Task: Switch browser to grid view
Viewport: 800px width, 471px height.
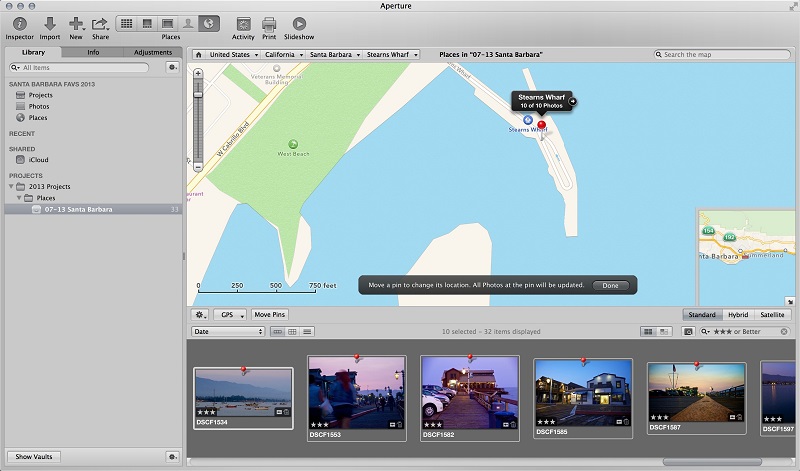Action: (x=292, y=332)
